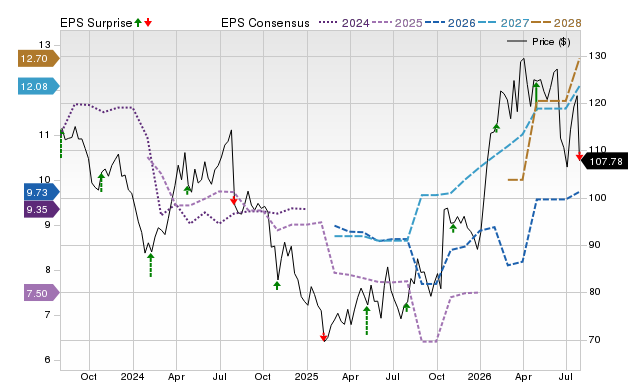Click the green surprise arrow after Oct 2023
This screenshot has width=640, height=382.
click(101, 182)
